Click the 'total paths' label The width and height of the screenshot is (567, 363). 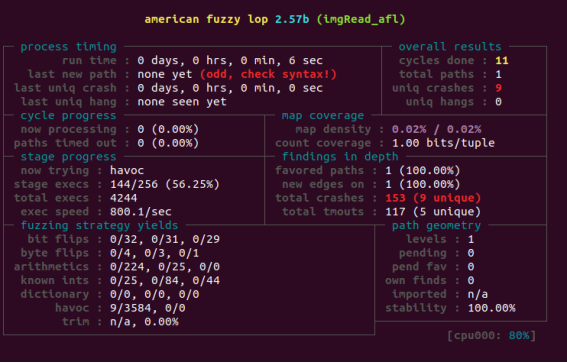[x=436, y=74]
